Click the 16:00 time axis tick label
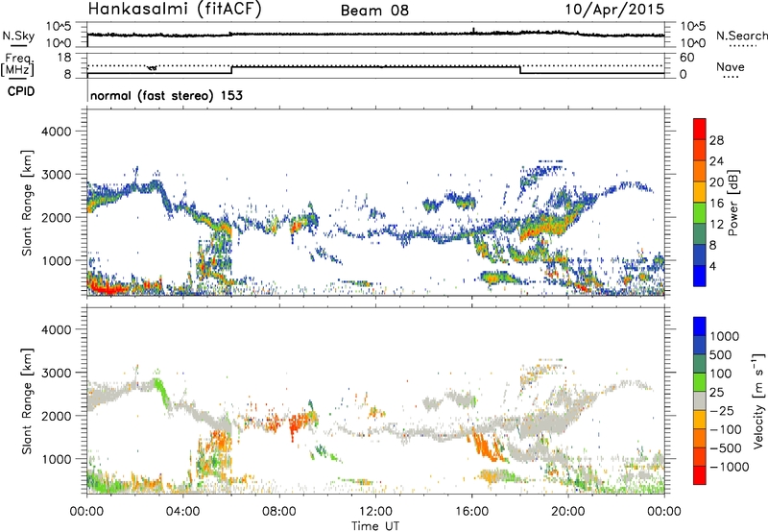The height and width of the screenshot is (532, 768). (x=471, y=512)
